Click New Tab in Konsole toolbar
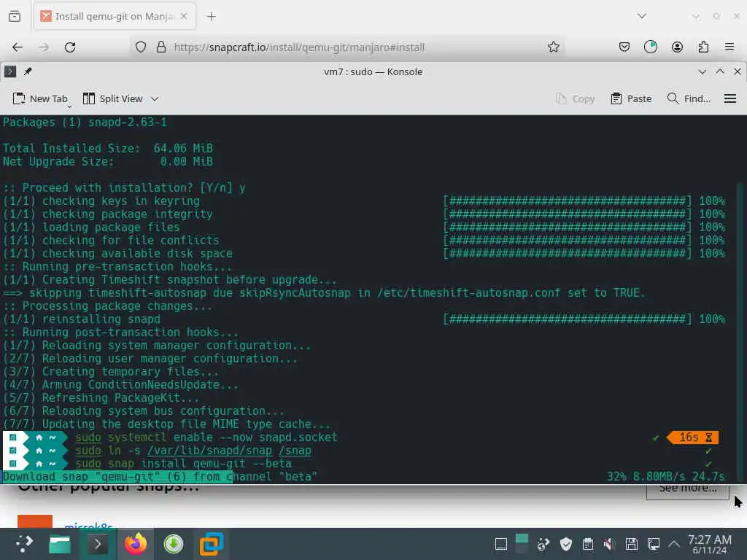 pos(41,98)
